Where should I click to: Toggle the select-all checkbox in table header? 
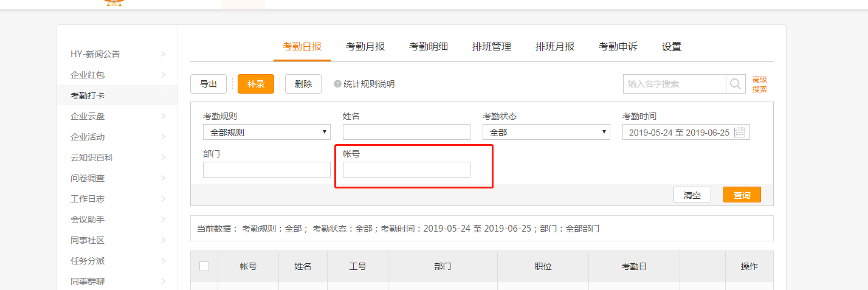point(204,266)
